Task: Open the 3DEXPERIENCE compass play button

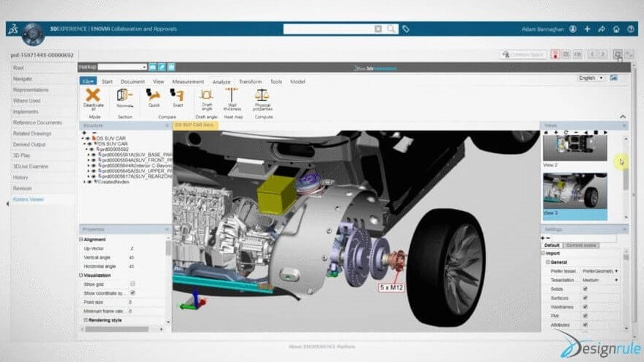Action: click(x=33, y=34)
